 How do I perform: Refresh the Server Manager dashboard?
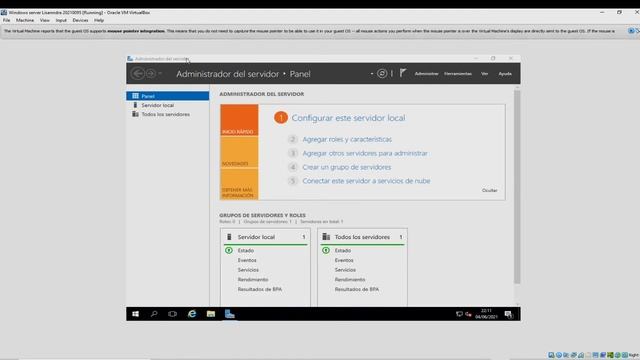pos(382,73)
